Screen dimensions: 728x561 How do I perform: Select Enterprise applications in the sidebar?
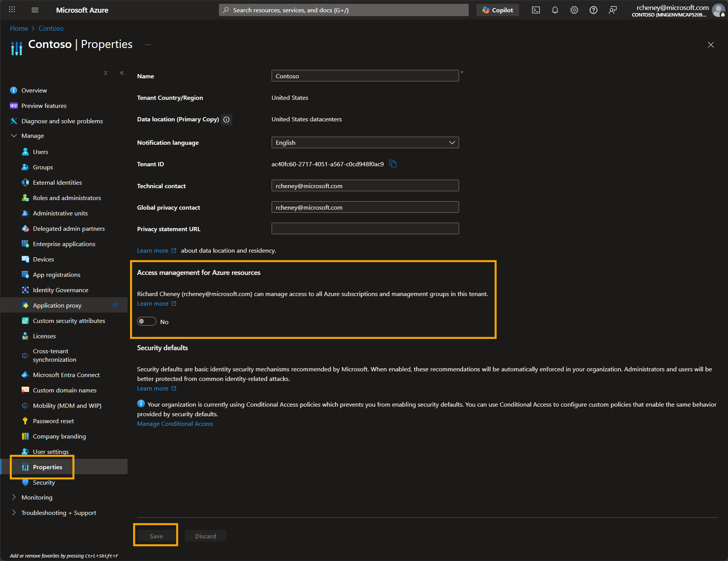tap(64, 244)
